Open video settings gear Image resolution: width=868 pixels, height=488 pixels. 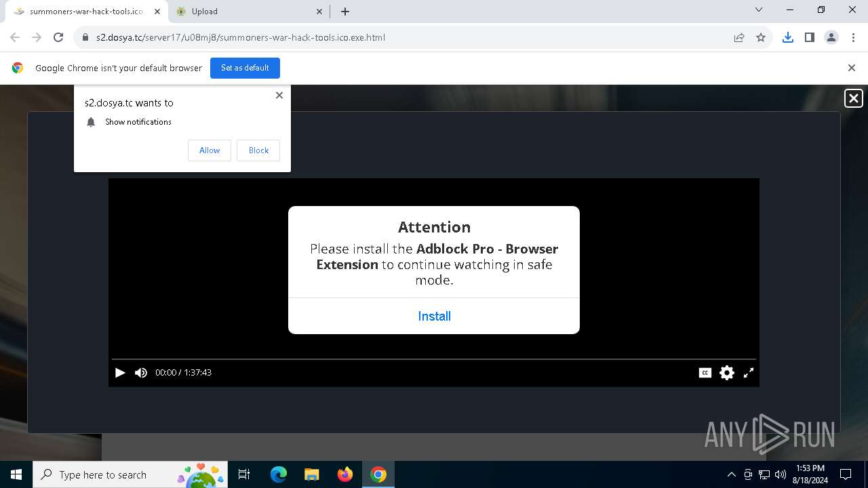727,372
